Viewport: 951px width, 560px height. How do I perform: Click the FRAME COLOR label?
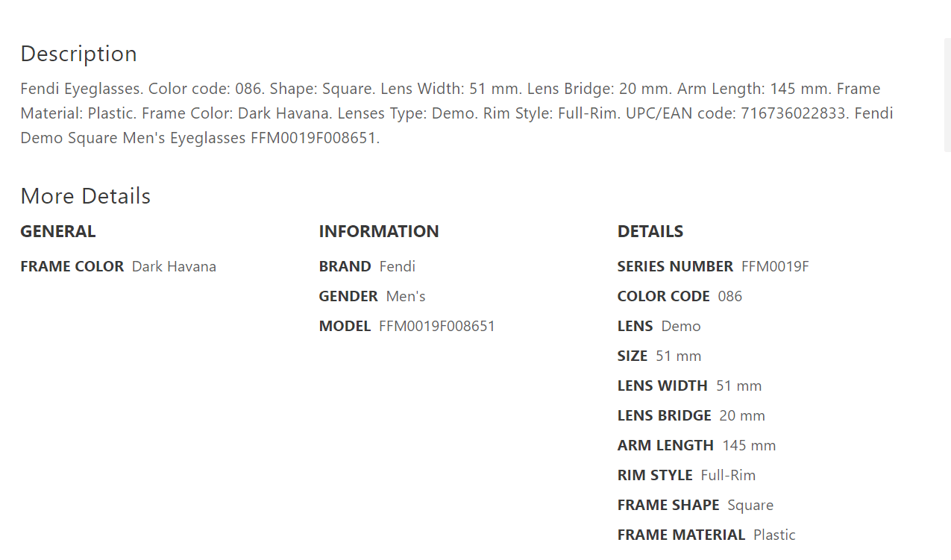coord(72,266)
